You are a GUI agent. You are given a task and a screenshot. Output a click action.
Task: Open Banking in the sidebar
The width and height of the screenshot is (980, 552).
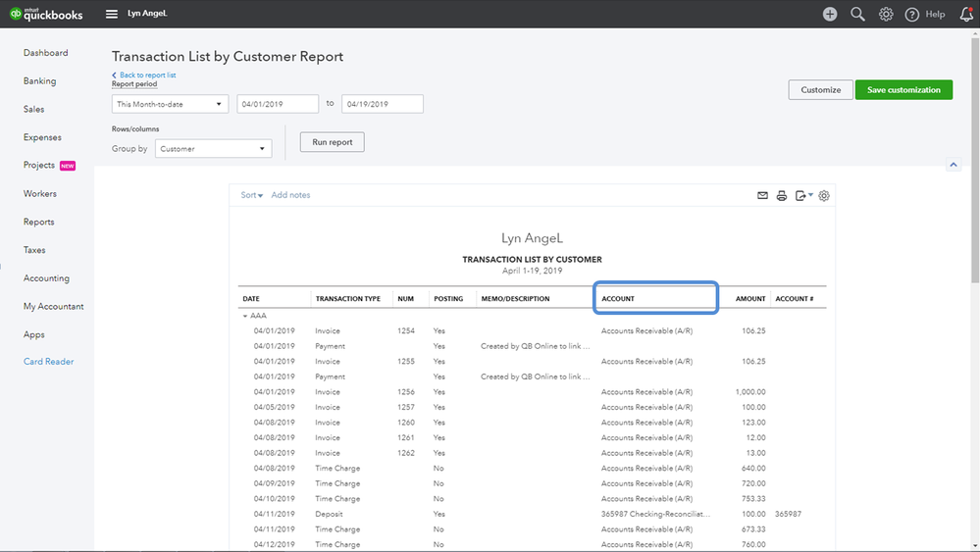(x=39, y=81)
